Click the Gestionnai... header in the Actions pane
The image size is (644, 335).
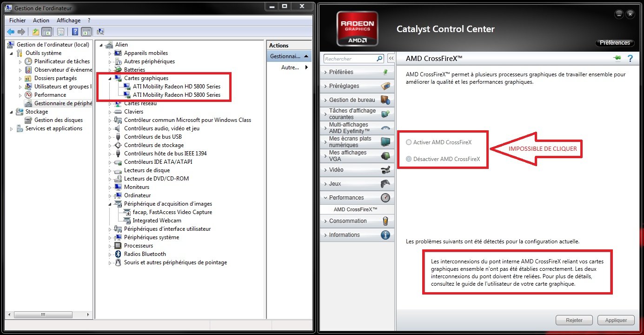coord(289,56)
